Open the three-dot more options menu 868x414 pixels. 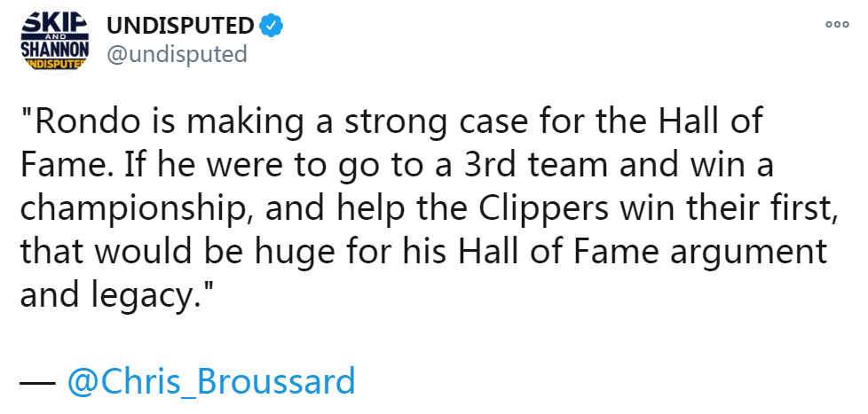tap(836, 24)
